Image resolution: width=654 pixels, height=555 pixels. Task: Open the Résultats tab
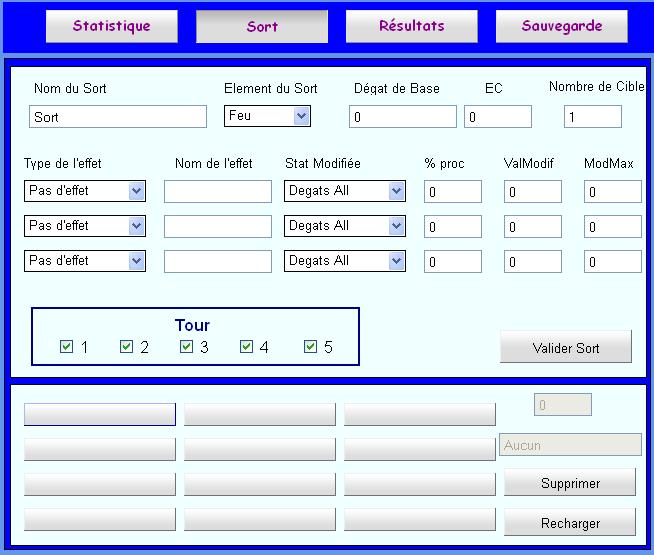(411, 27)
